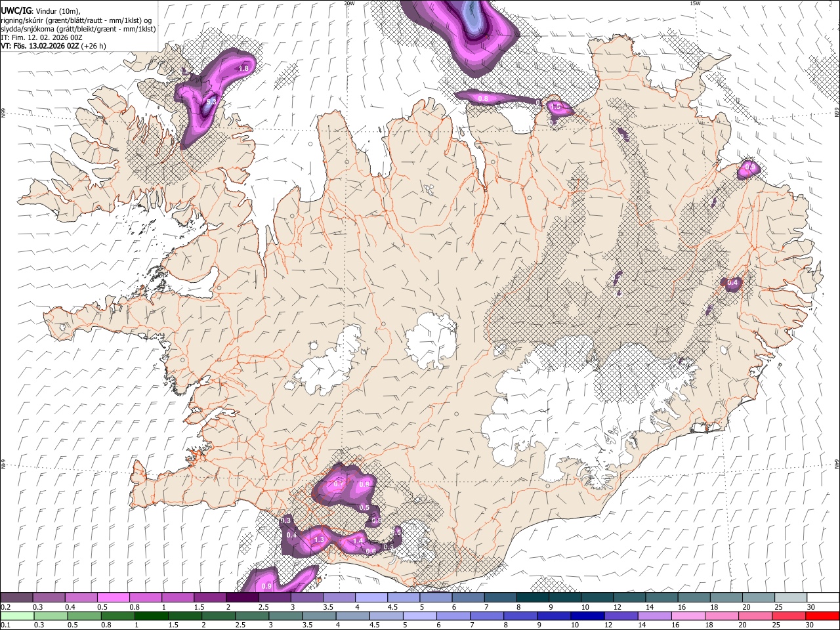Click the 14–16 violet rain legend swatch
840x630 pixels.
click(654, 616)
